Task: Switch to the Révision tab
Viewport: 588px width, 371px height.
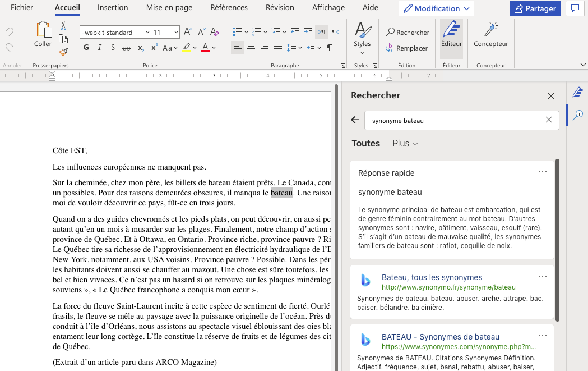Action: tap(280, 7)
